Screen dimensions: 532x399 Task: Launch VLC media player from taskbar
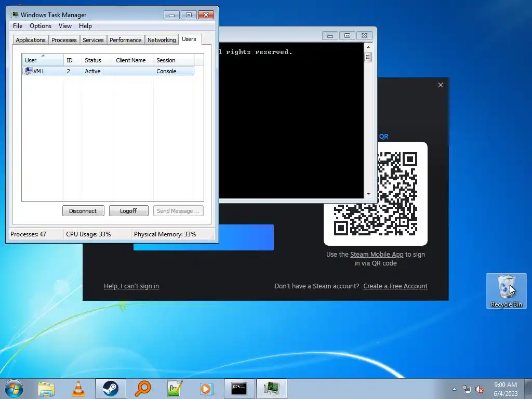click(78, 389)
